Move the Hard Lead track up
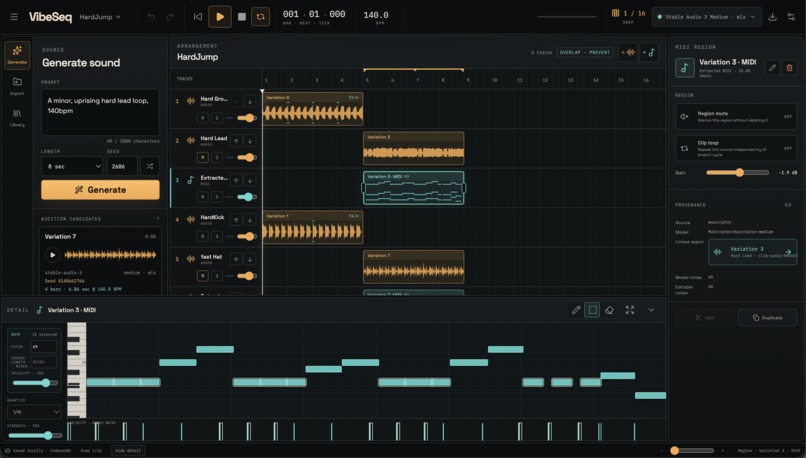806x458 pixels. 236,141
